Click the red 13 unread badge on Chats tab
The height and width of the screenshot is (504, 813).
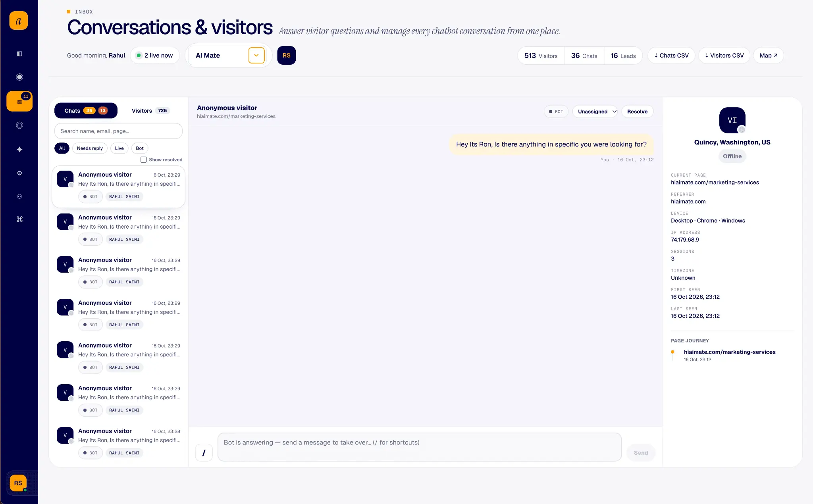[103, 111]
